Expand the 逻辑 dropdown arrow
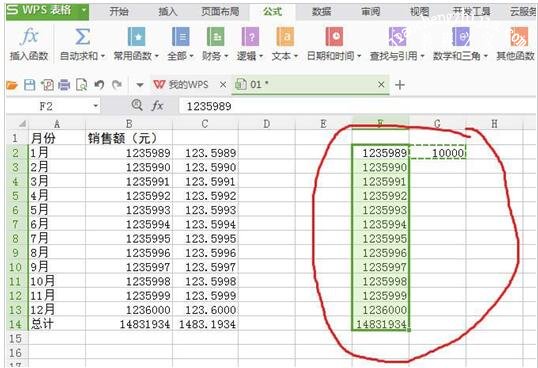538x368 pixels. [x=261, y=56]
